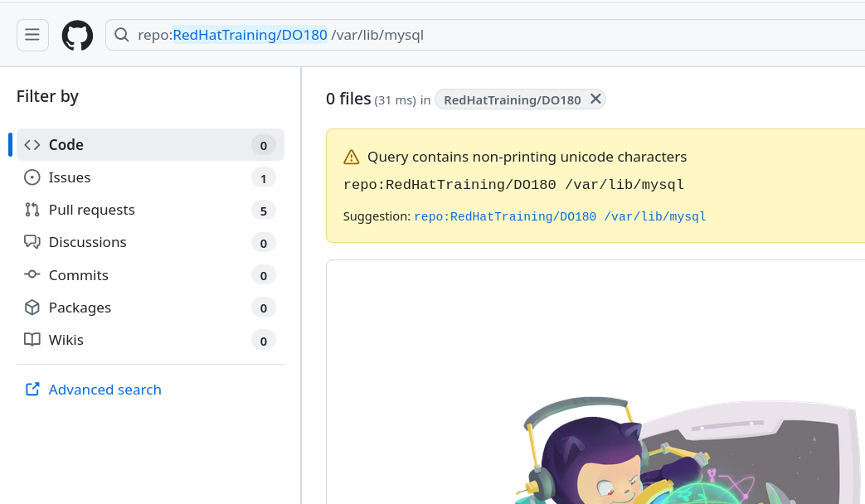Switch to Discussions results

coord(88,242)
